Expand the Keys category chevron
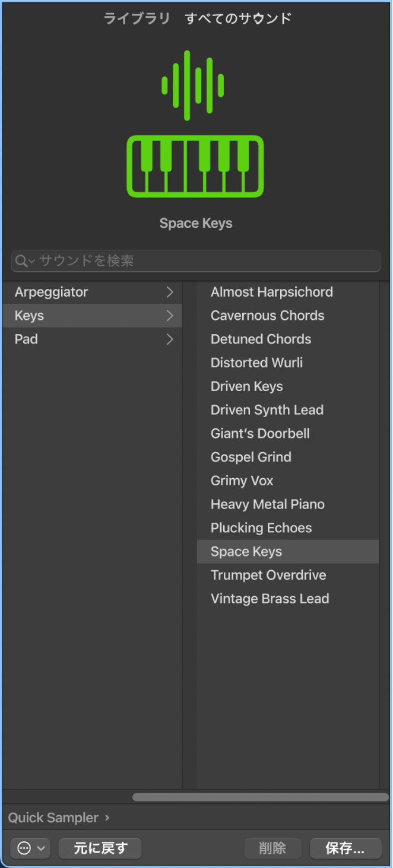This screenshot has height=868, width=393. pyautogui.click(x=170, y=315)
